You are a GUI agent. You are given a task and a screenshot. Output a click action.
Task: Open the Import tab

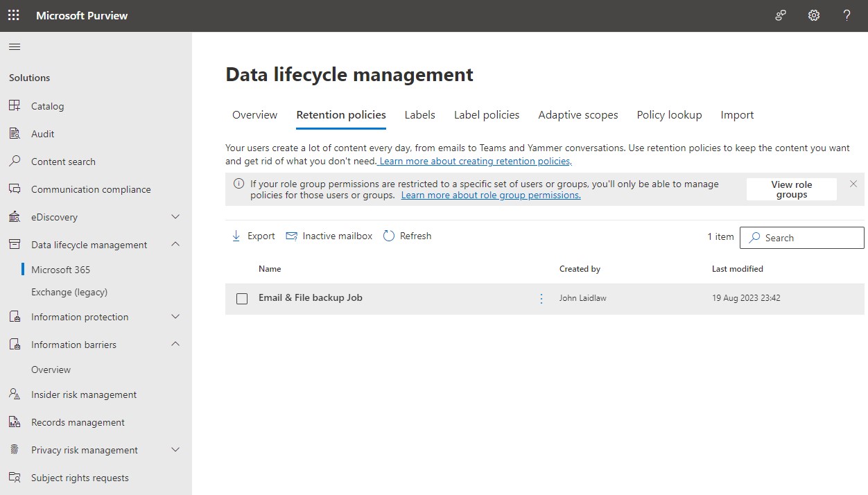click(737, 115)
